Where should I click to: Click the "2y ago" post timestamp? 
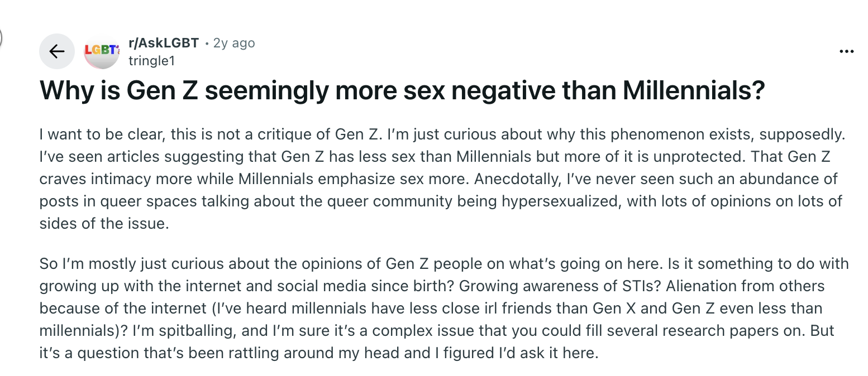point(234,43)
